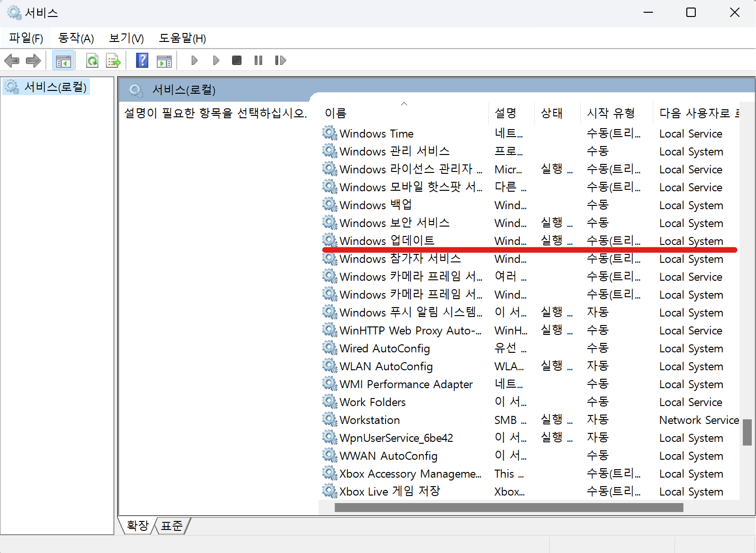Click the 서비스 window title icon

click(x=14, y=13)
